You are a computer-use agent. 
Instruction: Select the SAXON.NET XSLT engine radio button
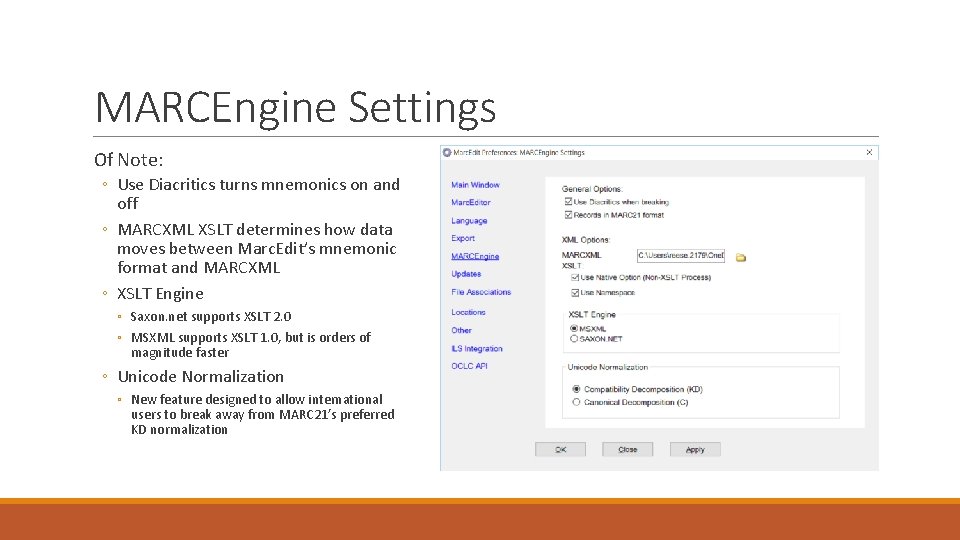pos(574,339)
